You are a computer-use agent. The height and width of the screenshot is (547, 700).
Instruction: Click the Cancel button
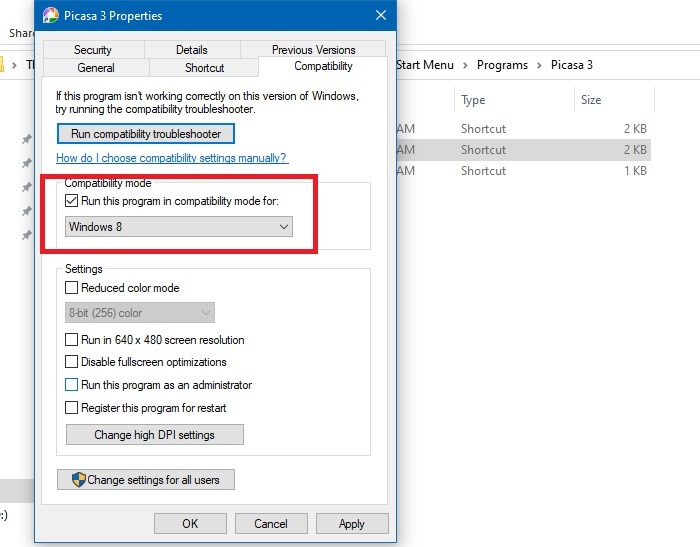(271, 523)
